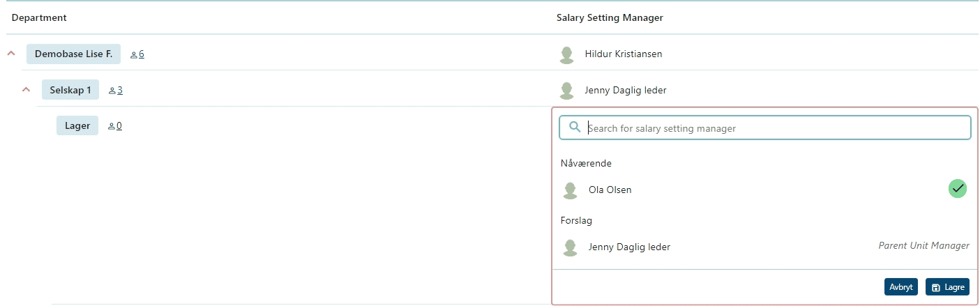The image size is (980, 308).
Task: Select the Lager department tag
Action: (x=77, y=126)
